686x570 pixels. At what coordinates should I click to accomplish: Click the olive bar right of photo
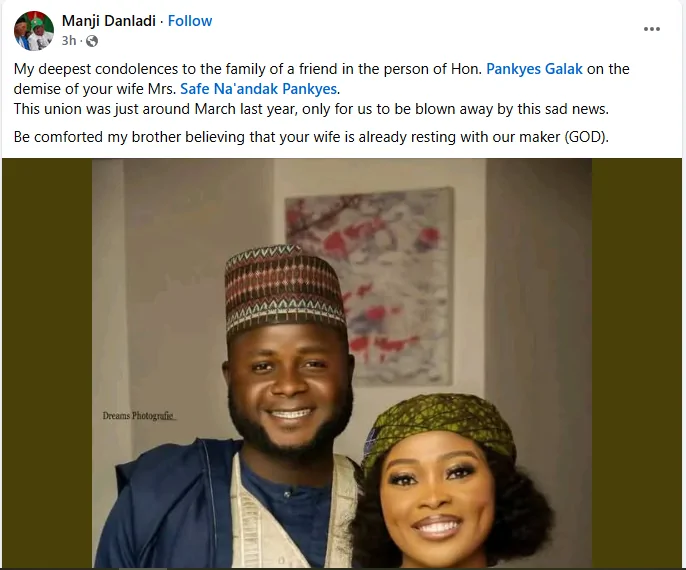click(x=637, y=363)
